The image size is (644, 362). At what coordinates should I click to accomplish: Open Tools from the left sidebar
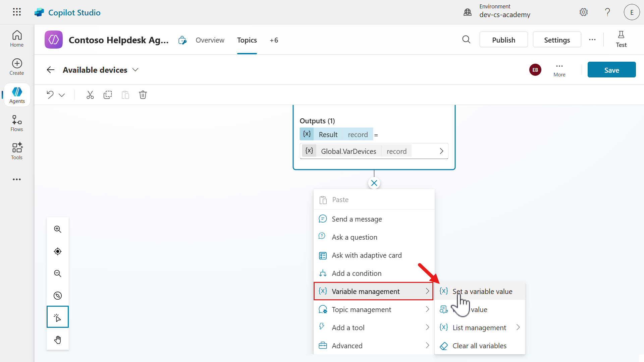click(x=16, y=151)
